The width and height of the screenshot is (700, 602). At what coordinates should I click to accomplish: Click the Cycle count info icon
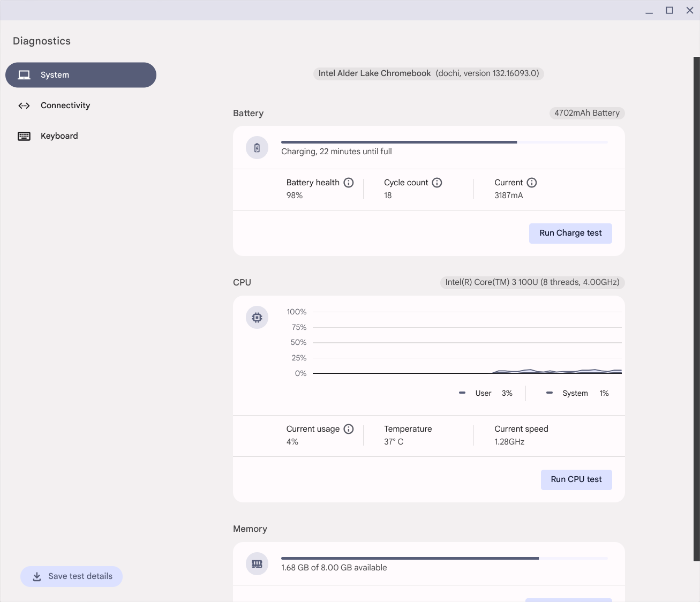click(x=437, y=183)
